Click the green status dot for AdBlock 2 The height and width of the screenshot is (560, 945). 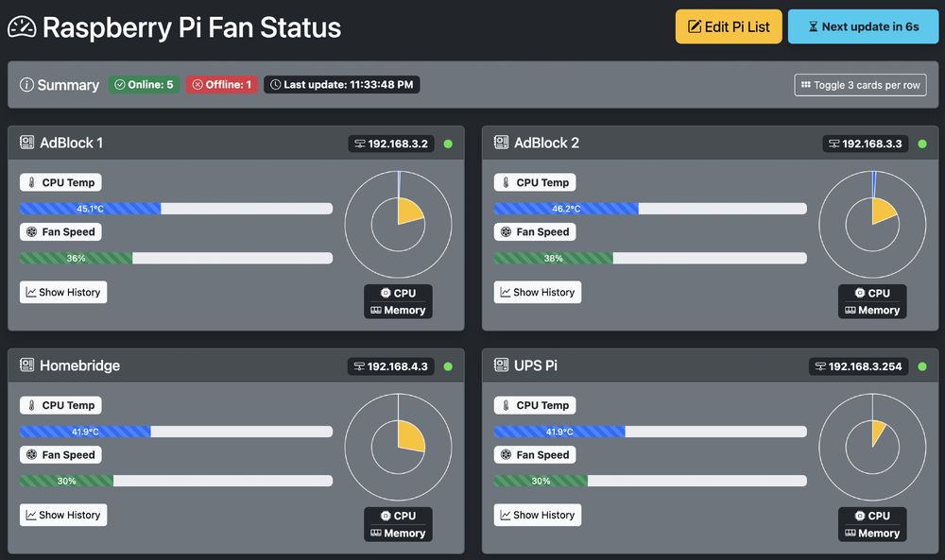pos(922,144)
